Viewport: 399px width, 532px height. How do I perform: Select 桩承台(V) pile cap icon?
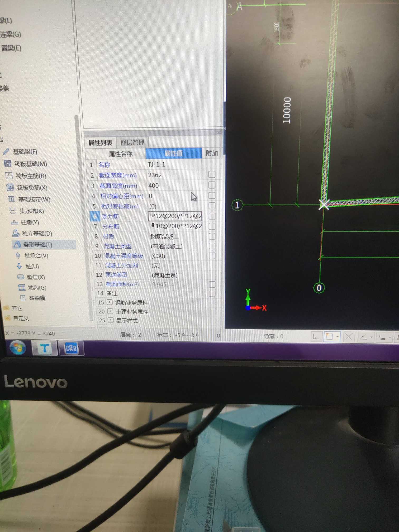coord(18,255)
